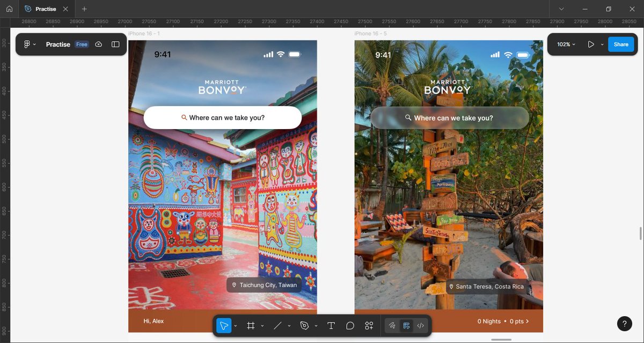Click the translucent search bar over Costa Rica photo
The height and width of the screenshot is (343, 644).
click(x=450, y=118)
